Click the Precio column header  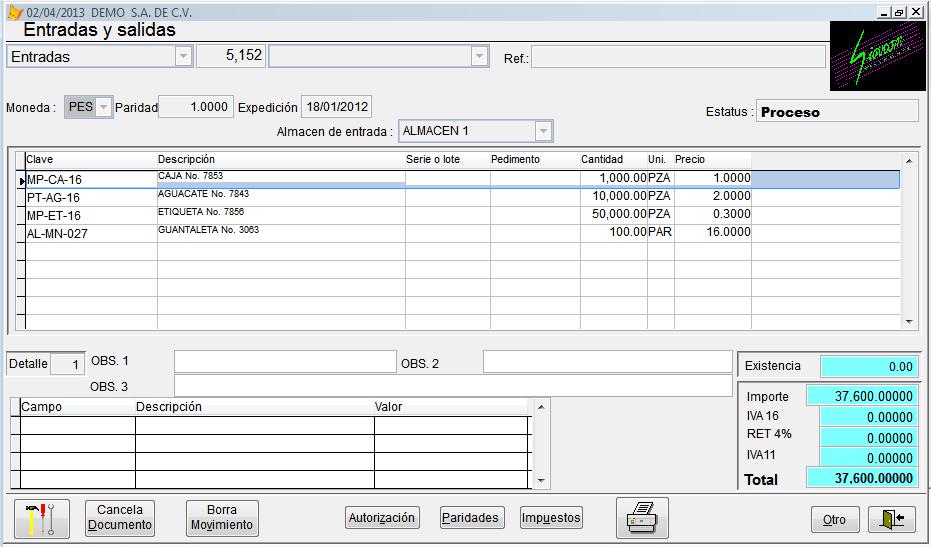713,160
